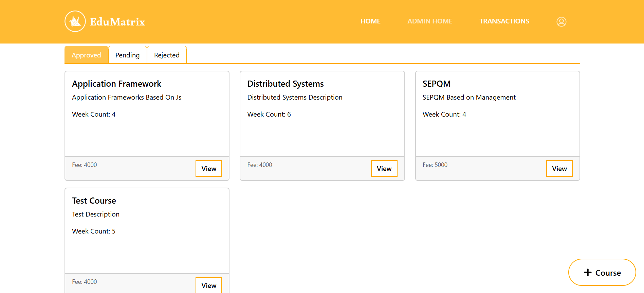
Task: Click the EduMatrix bird logo icon
Action: tap(75, 21)
